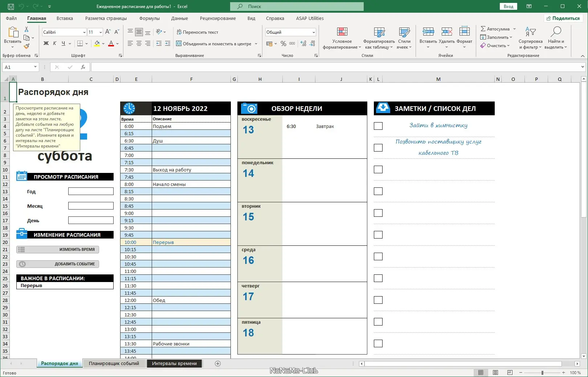The width and height of the screenshot is (588, 377).
Task: Check the box beside Позвонить поставщику услуг
Action: pos(378,148)
